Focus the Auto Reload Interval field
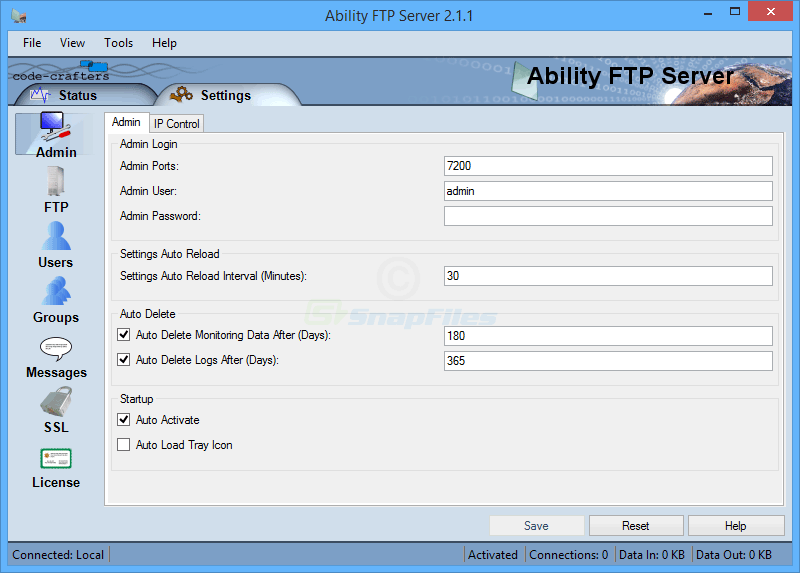Screen dimensions: 800x573 click(x=608, y=276)
